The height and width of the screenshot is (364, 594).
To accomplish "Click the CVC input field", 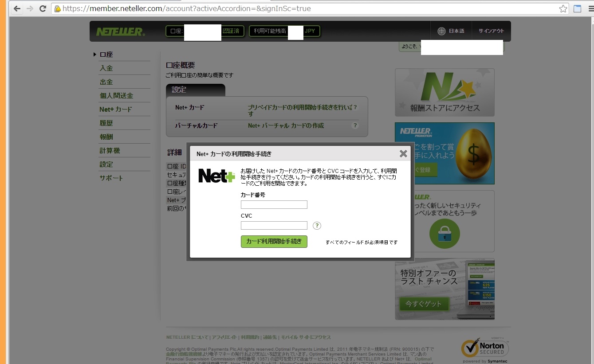I will 274,225.
